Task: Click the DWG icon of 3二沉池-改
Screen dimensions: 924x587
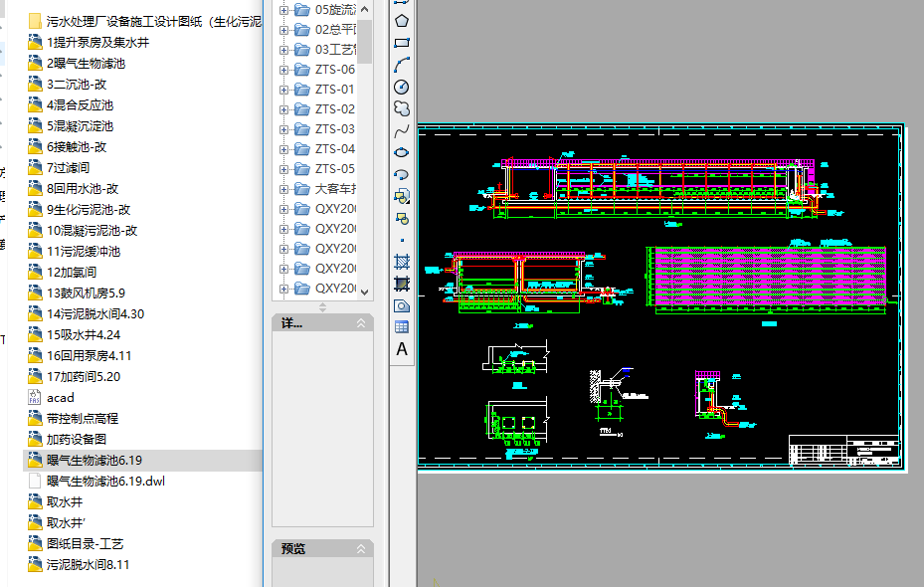Action: pos(35,85)
